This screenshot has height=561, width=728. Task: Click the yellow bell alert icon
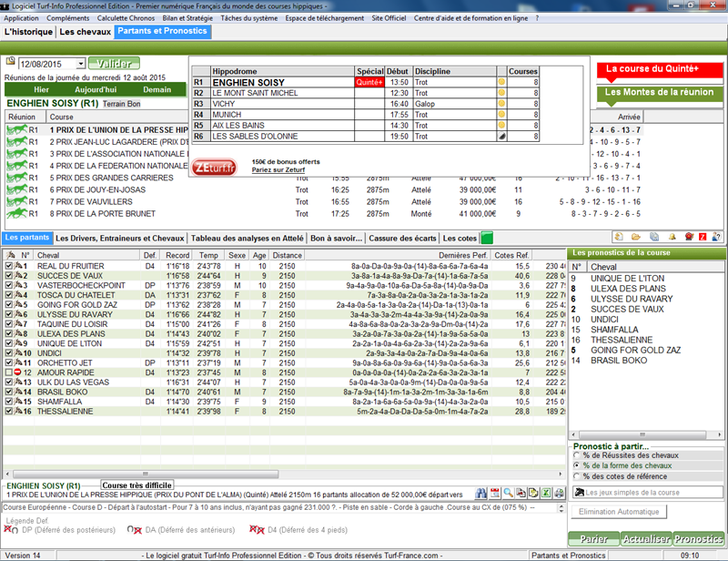click(x=672, y=237)
